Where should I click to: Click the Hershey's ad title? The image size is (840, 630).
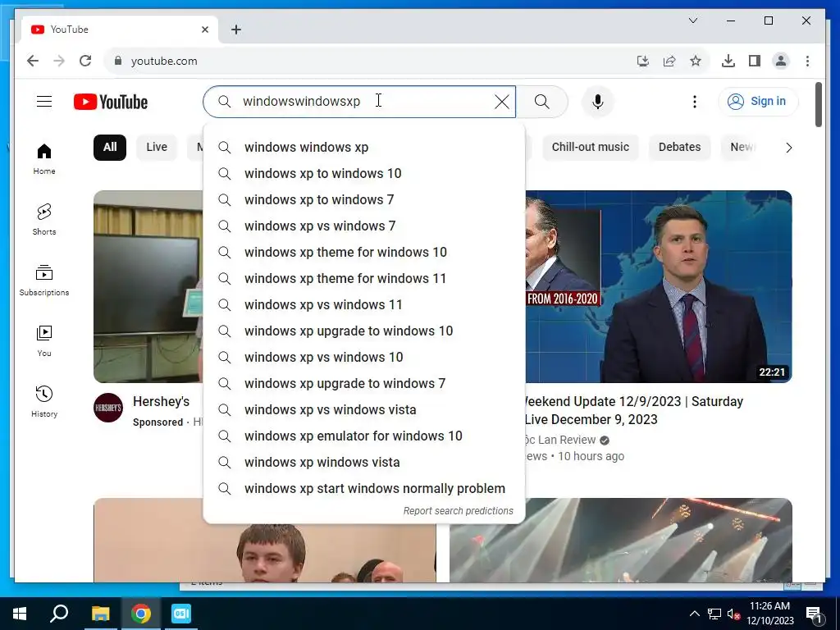(x=162, y=401)
